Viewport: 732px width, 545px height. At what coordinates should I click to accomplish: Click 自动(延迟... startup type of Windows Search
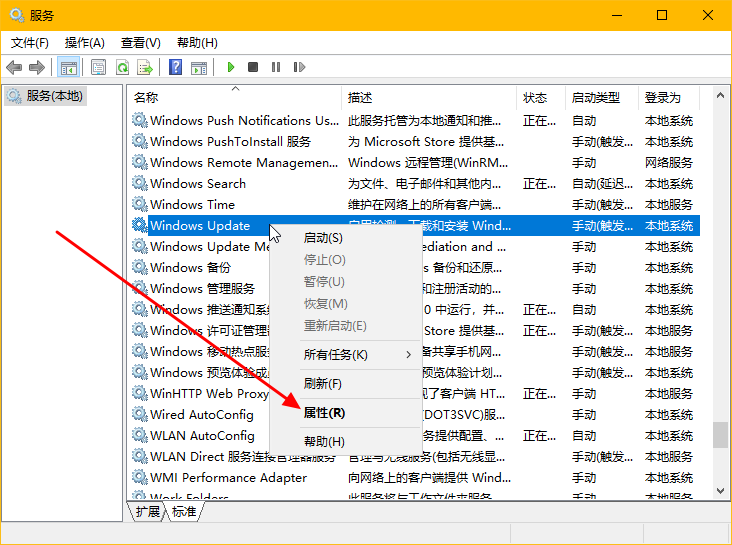[x=603, y=184]
